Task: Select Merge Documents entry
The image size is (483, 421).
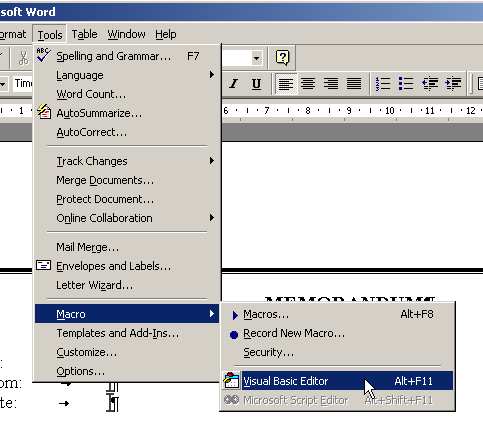Action: tap(127, 180)
